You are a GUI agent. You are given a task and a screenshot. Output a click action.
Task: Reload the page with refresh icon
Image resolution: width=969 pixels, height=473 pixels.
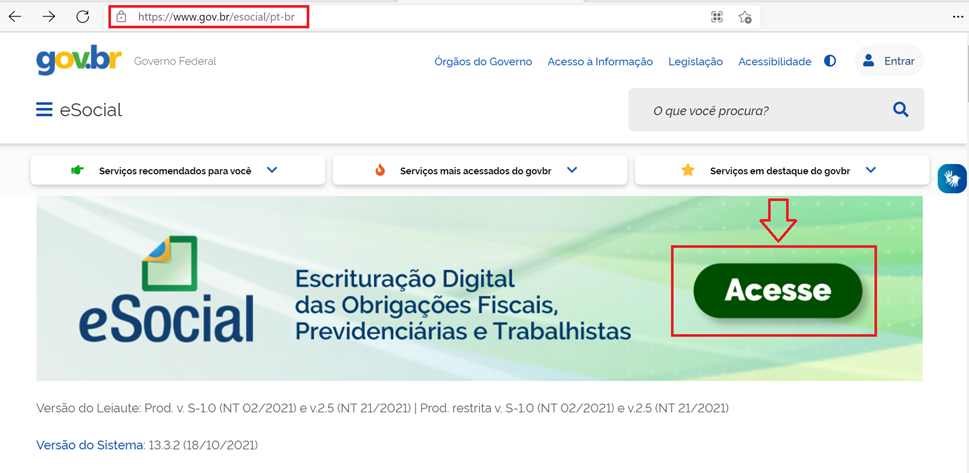(83, 17)
